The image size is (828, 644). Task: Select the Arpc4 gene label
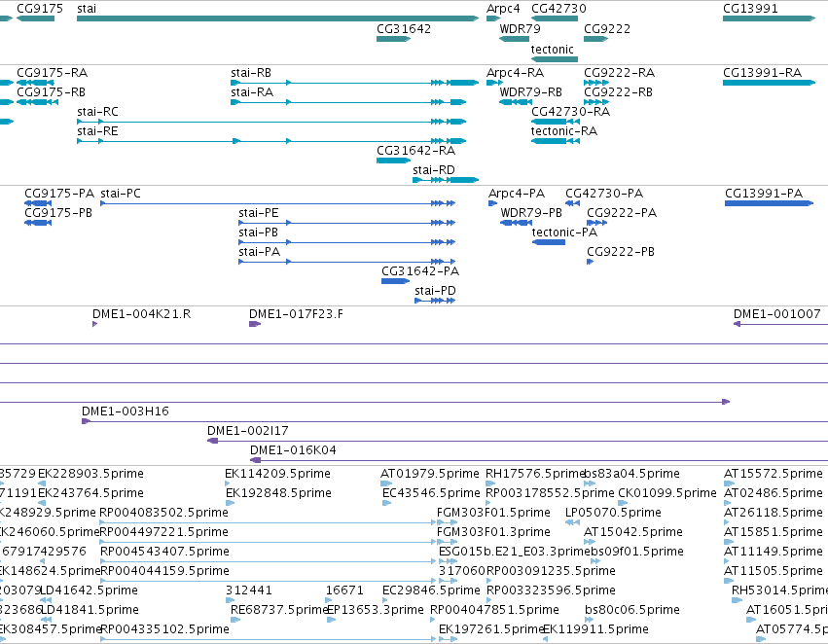pos(503,9)
